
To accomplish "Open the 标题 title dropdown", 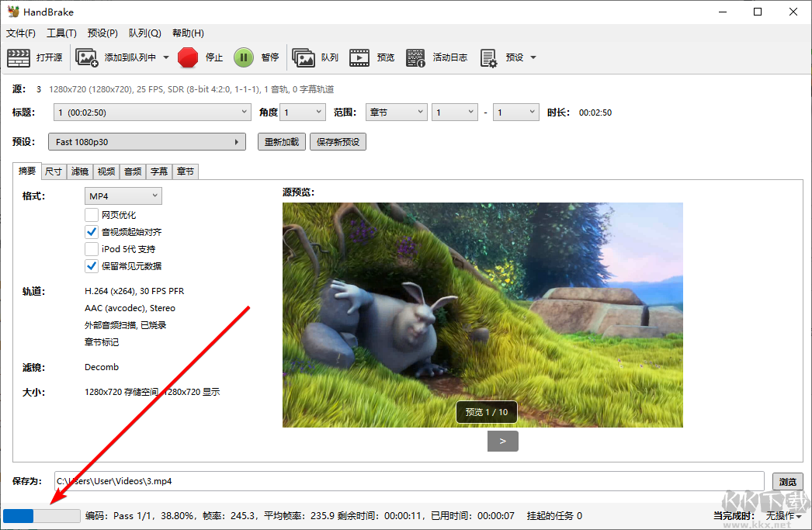I will [x=152, y=113].
